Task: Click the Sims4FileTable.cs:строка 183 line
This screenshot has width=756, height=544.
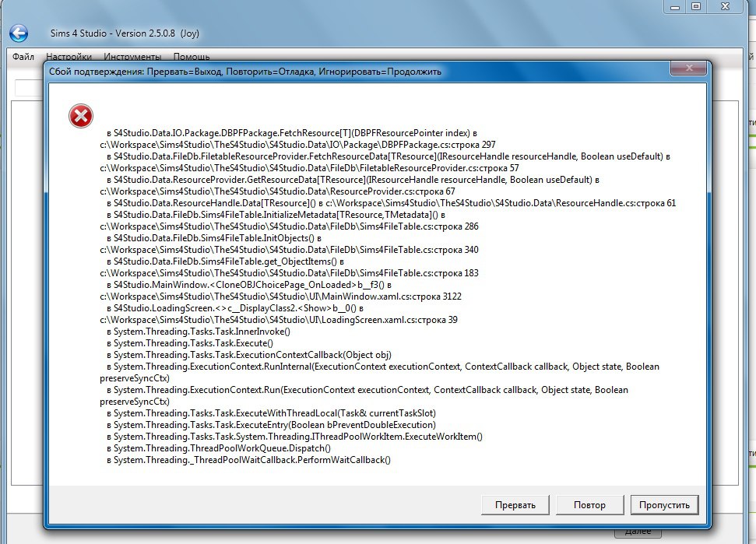Action: tap(289, 273)
